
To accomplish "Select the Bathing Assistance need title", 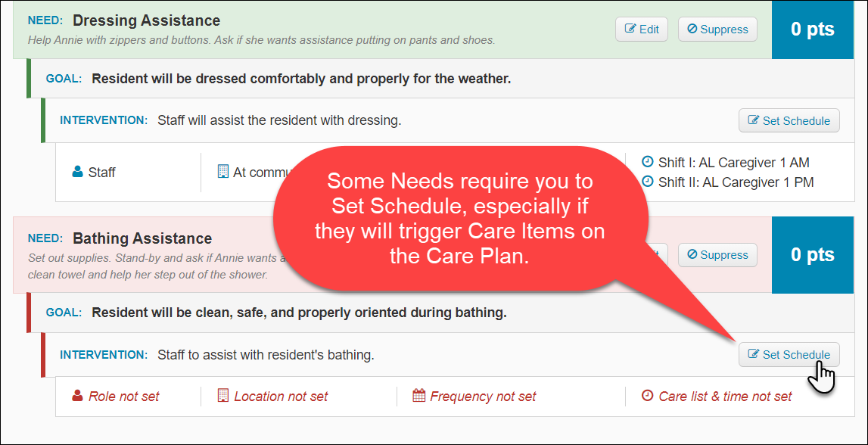I will [142, 239].
